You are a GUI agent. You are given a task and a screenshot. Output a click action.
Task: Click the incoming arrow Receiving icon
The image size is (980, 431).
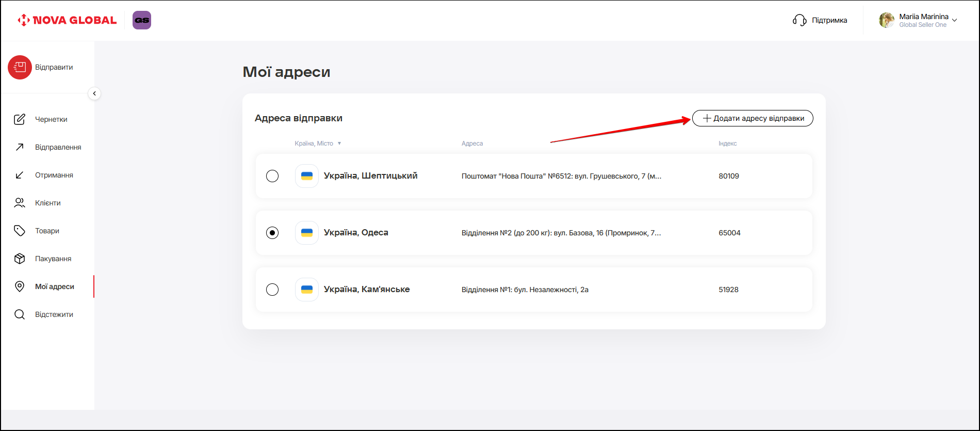[x=20, y=175]
